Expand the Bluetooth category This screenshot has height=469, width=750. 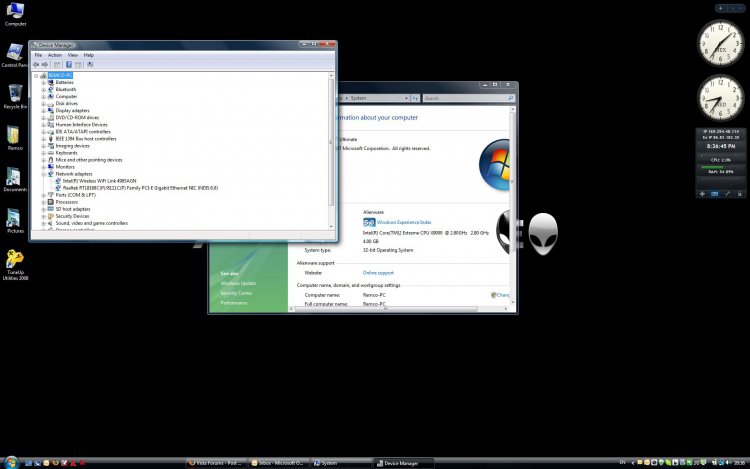[44, 89]
